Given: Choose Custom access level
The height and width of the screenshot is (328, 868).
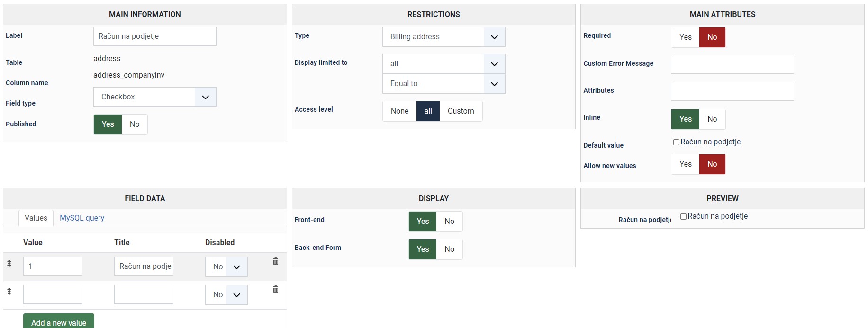Looking at the screenshot, I should click(461, 111).
